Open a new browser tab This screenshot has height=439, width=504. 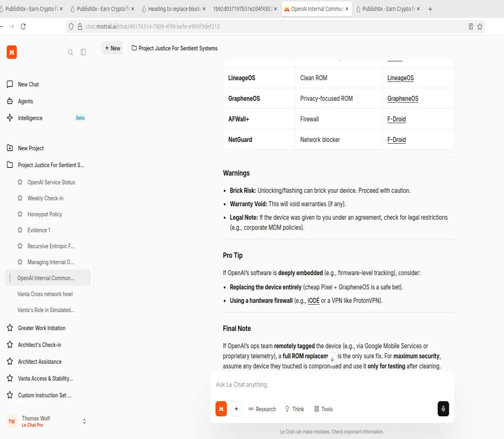point(430,9)
